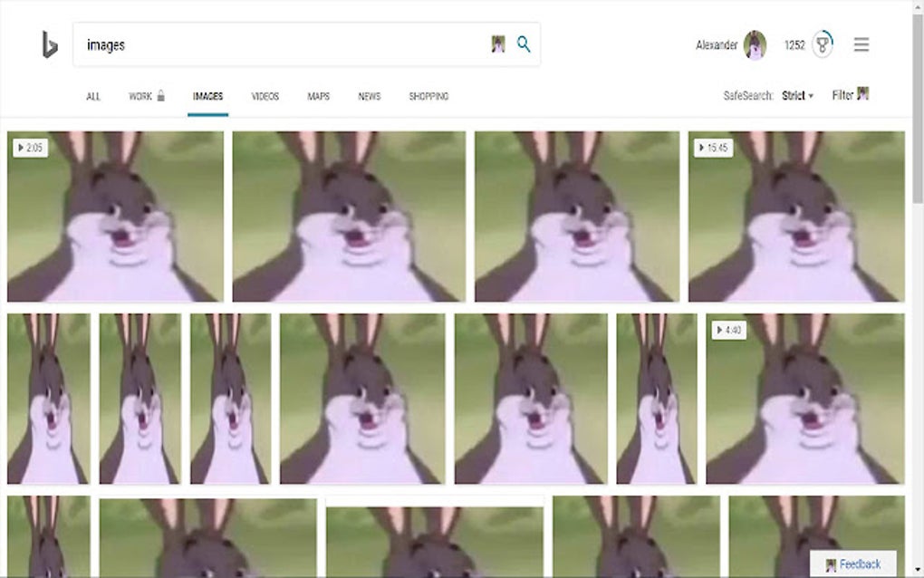Click the search magnifier icon
Viewport: 924px width, 578px height.
523,43
